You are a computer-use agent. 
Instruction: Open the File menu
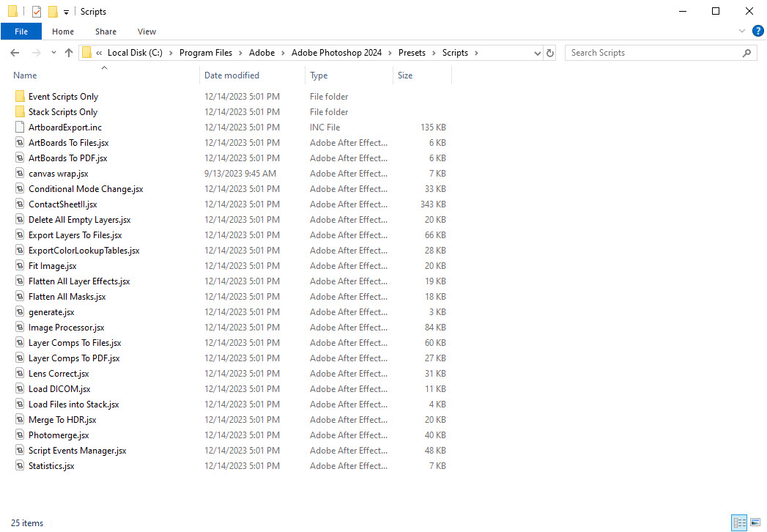tap(21, 31)
